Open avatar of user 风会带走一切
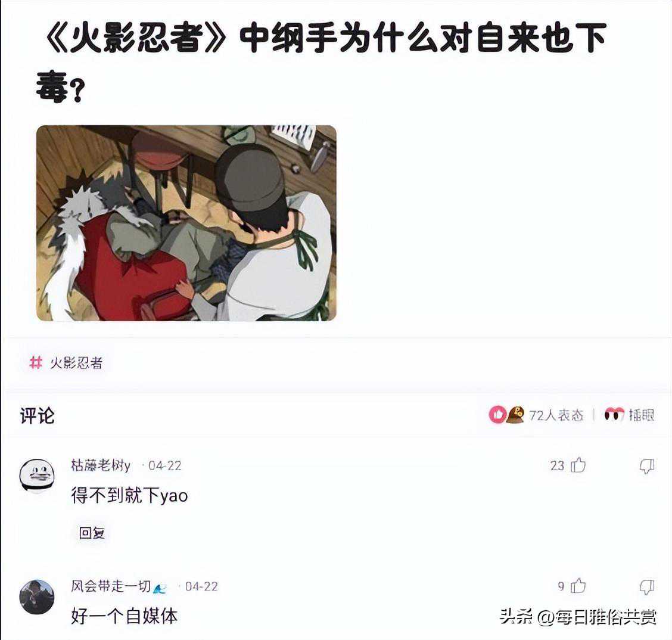Viewport: 672px width, 640px height. (37, 596)
